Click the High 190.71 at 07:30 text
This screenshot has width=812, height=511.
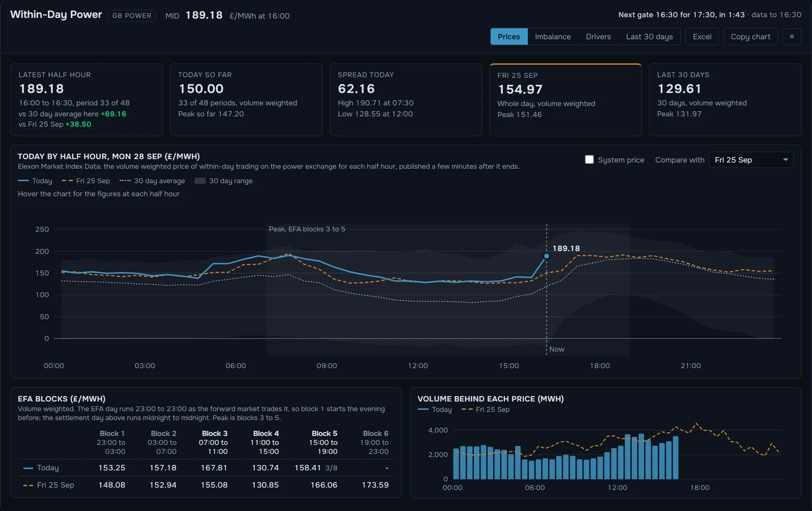click(376, 103)
